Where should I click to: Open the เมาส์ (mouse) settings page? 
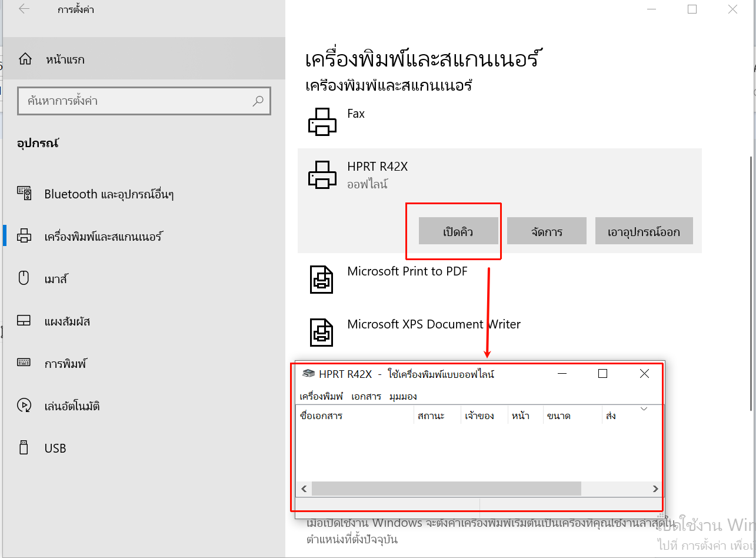coord(56,279)
